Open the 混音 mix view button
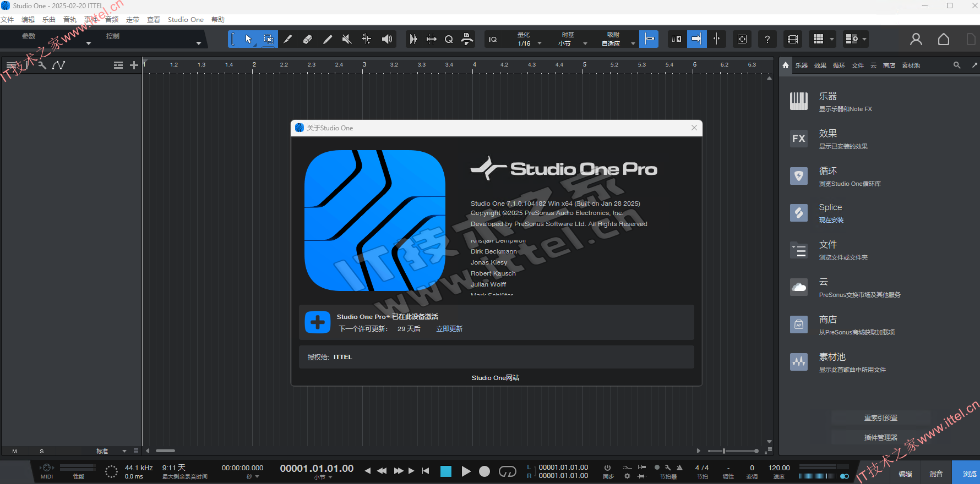The image size is (980, 484). 936,474
